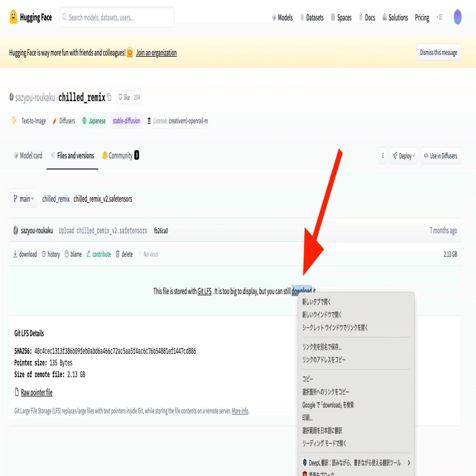Screen dimensions: 476x476
Task: Open Upload chilled_remix_v2.safetensors commit message
Action: pos(103,231)
